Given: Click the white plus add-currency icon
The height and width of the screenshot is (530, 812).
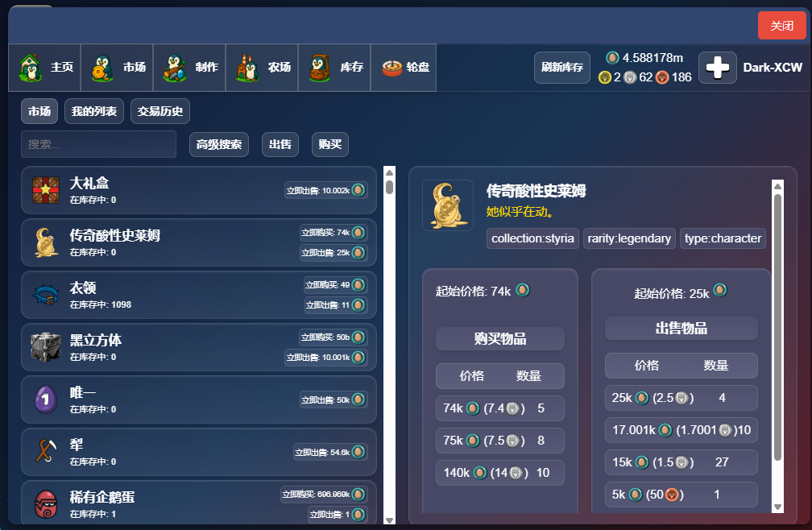Looking at the screenshot, I should coord(718,68).
